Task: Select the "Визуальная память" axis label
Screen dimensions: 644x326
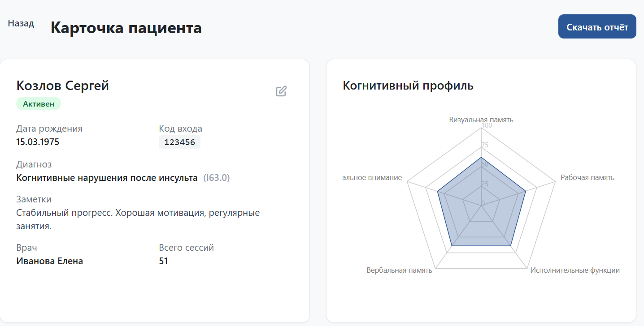Action: 481,120
